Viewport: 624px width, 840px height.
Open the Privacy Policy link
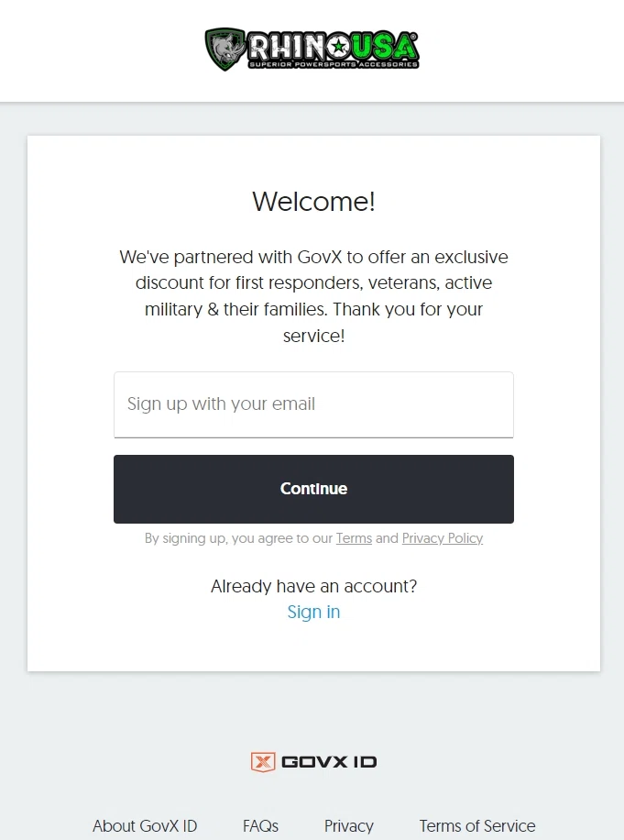click(443, 538)
